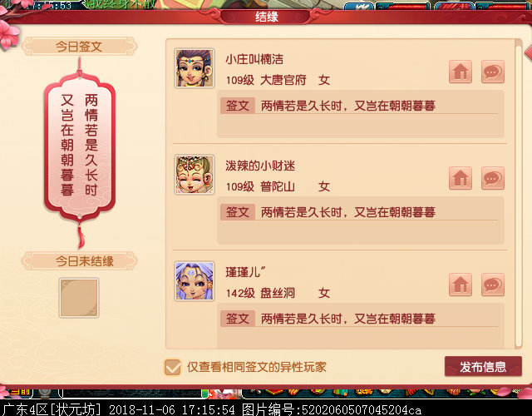Image resolution: width=532 pixels, height=416 pixels.
Task: Visit the home of 泼辣的小财迷
Action: [461, 178]
